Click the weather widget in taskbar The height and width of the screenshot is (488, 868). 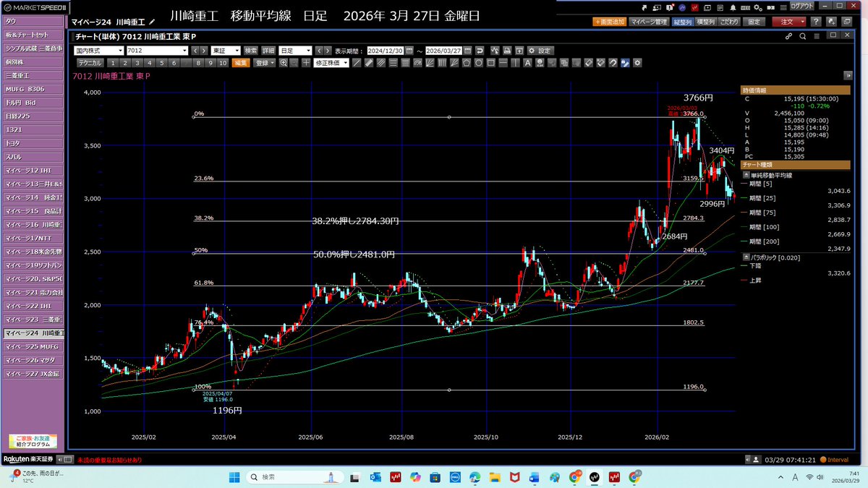point(36,477)
